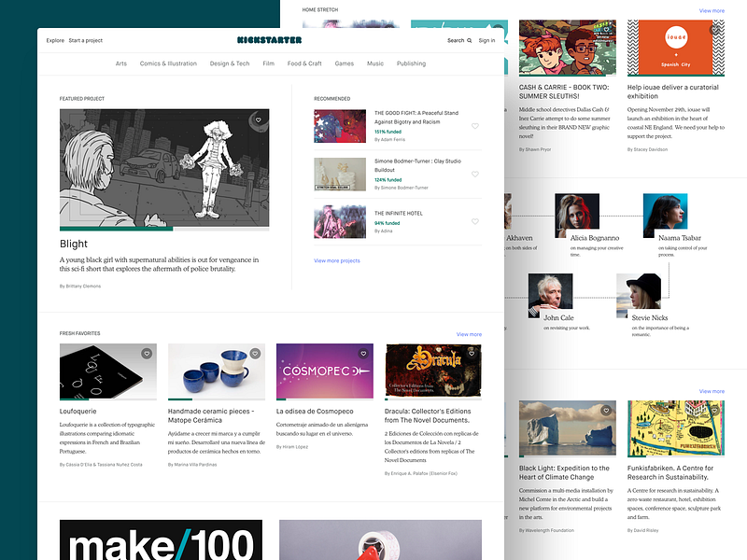Save La odisea de Cosmopeco via heart
Image resolution: width=747 pixels, height=560 pixels.
point(363,354)
